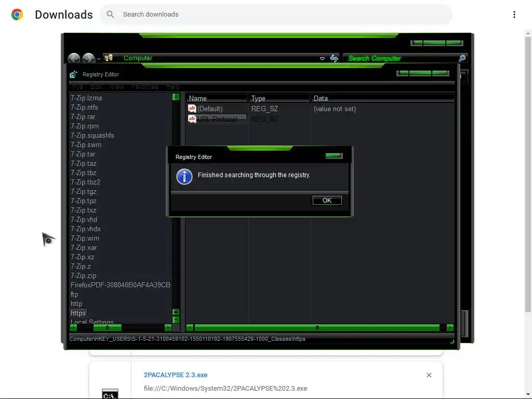532x399 pixels.
Task: Select the 7-Zip.wim key
Action: click(85, 238)
